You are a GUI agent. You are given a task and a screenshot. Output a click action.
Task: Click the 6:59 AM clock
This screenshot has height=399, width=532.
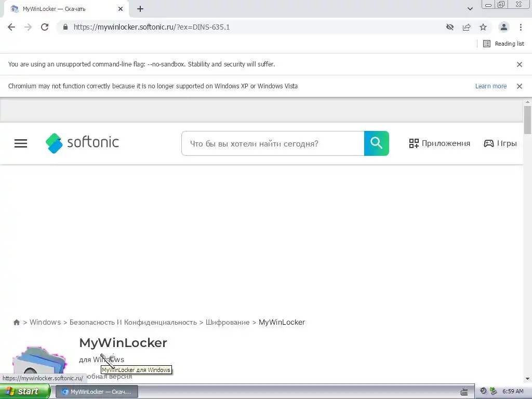pos(513,392)
